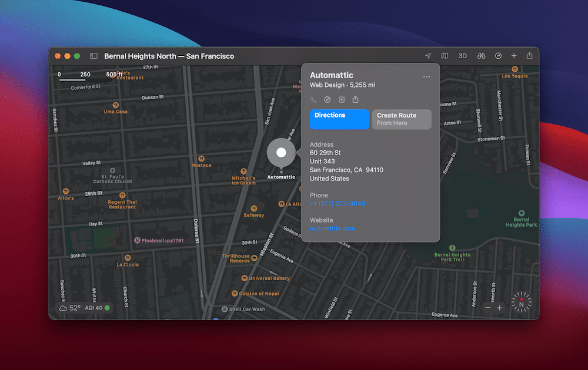This screenshot has height=370, width=588.
Task: Open the More options (…) menu on the card
Action: click(427, 76)
